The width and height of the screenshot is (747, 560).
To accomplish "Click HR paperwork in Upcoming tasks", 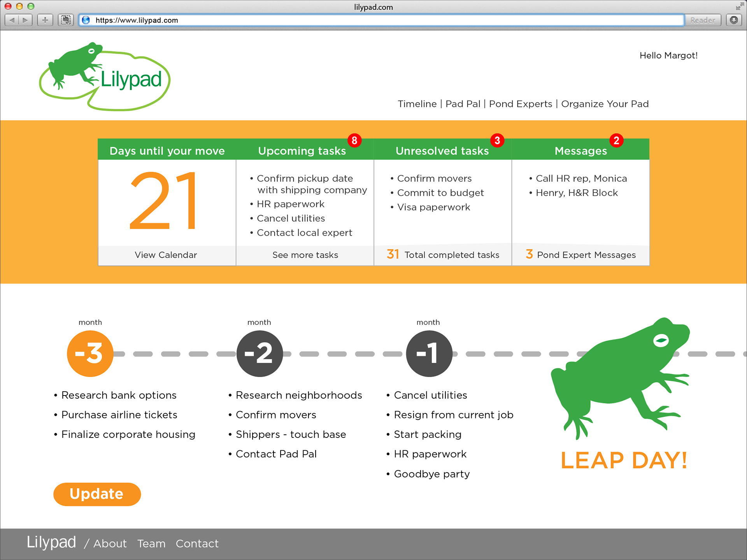I will 290,204.
